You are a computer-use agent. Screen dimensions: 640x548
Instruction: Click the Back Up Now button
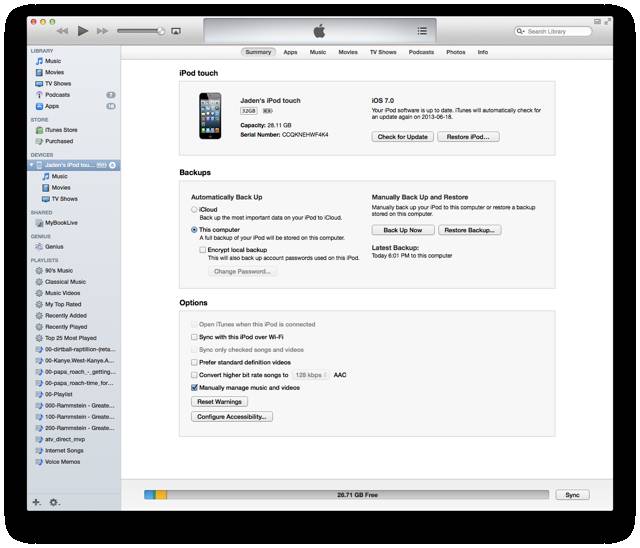[x=401, y=230]
